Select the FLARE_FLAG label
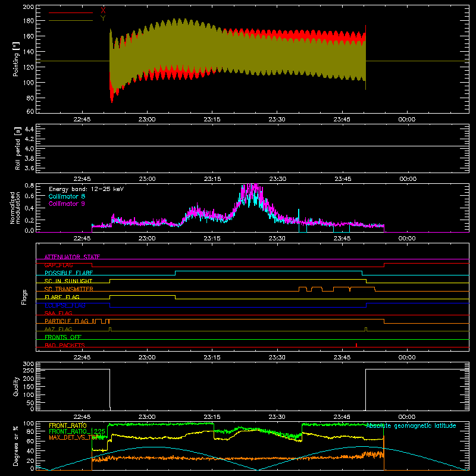 pos(62,297)
